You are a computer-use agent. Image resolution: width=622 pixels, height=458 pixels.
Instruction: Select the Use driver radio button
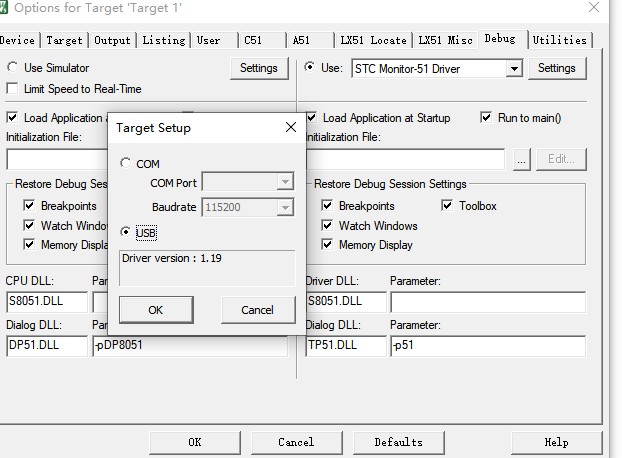click(309, 67)
